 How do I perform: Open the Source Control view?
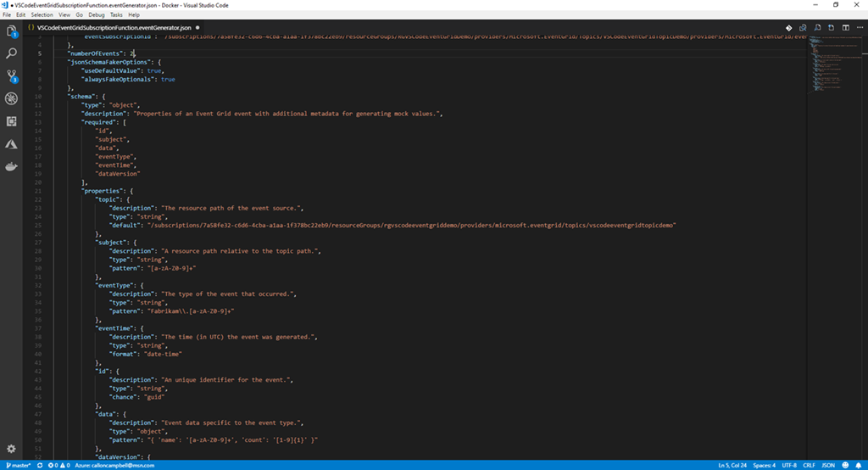coord(12,76)
